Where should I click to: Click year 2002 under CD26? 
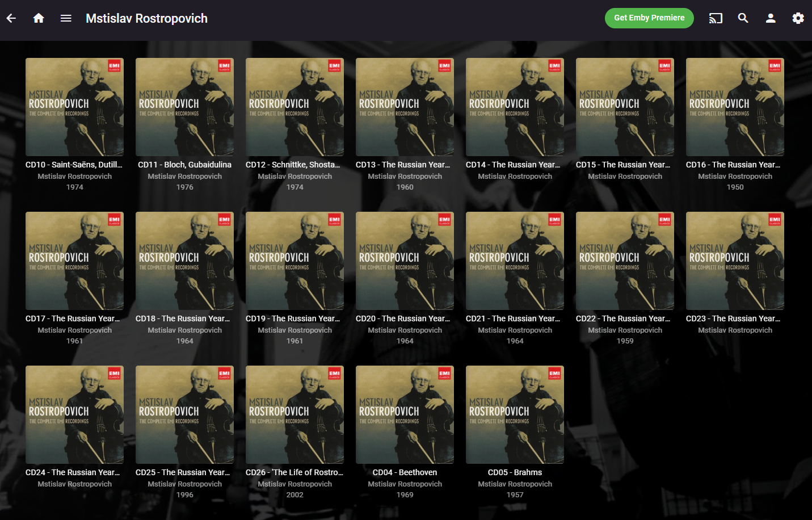click(294, 495)
